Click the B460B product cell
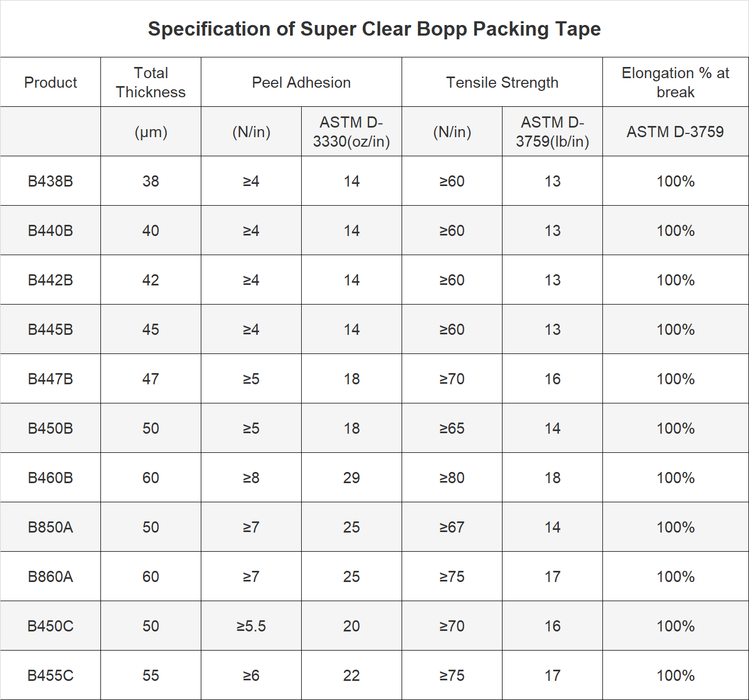This screenshot has height=700, width=749. [50, 478]
